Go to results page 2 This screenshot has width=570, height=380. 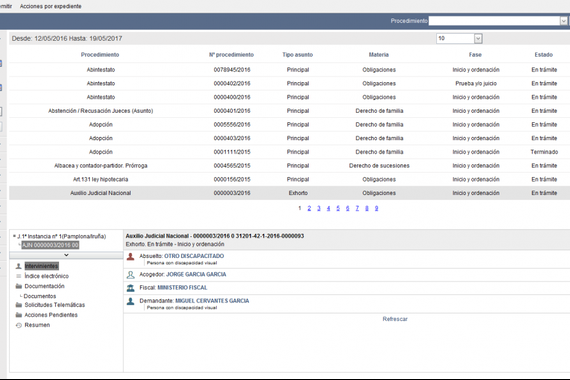(x=309, y=208)
